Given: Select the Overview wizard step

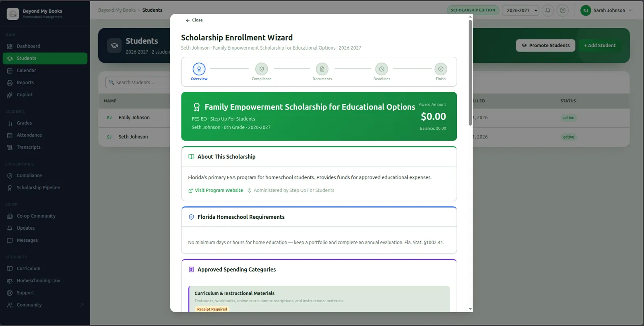Looking at the screenshot, I should coord(199,72).
